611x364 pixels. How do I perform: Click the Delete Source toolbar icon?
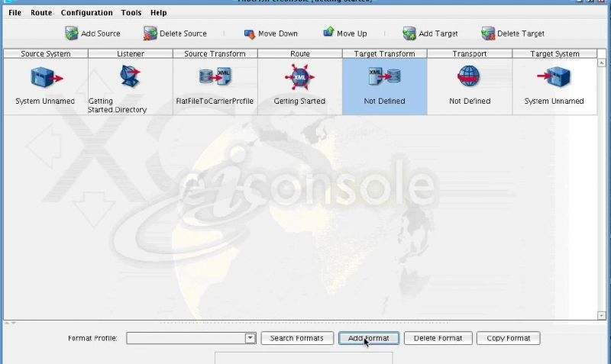(150, 34)
